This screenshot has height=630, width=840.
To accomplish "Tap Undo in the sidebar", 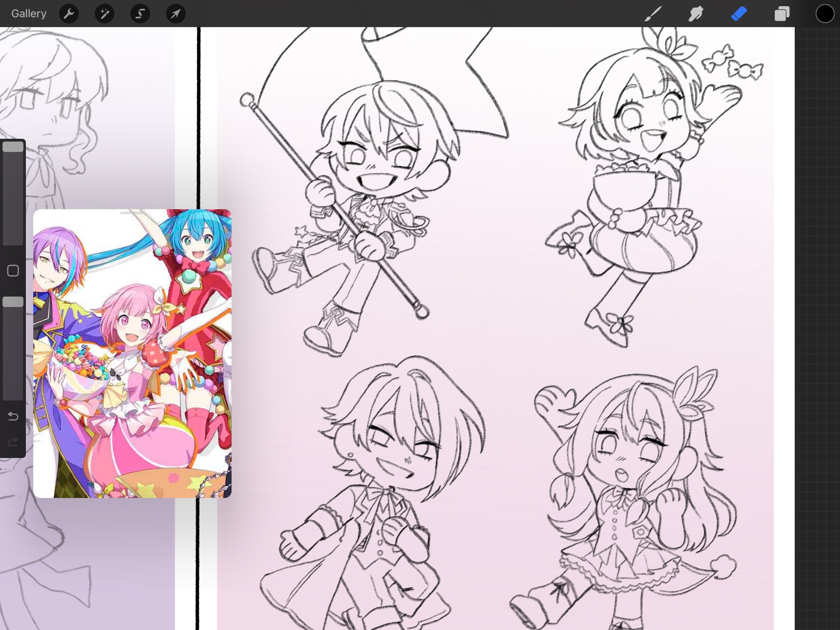I will (x=13, y=416).
